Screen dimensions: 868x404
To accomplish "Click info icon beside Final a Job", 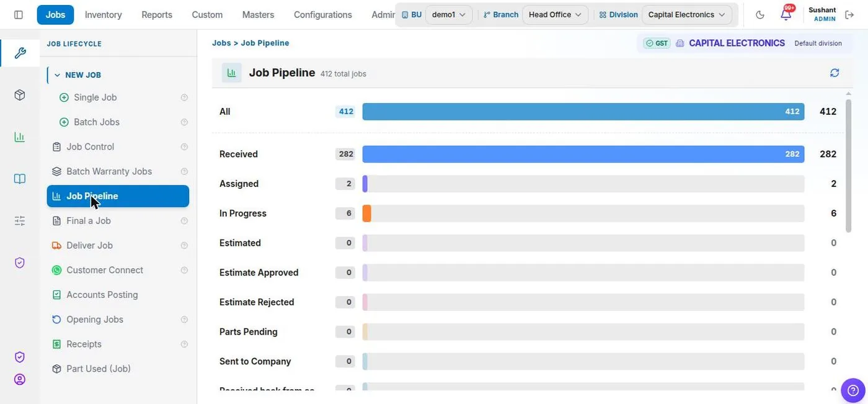I will [184, 221].
